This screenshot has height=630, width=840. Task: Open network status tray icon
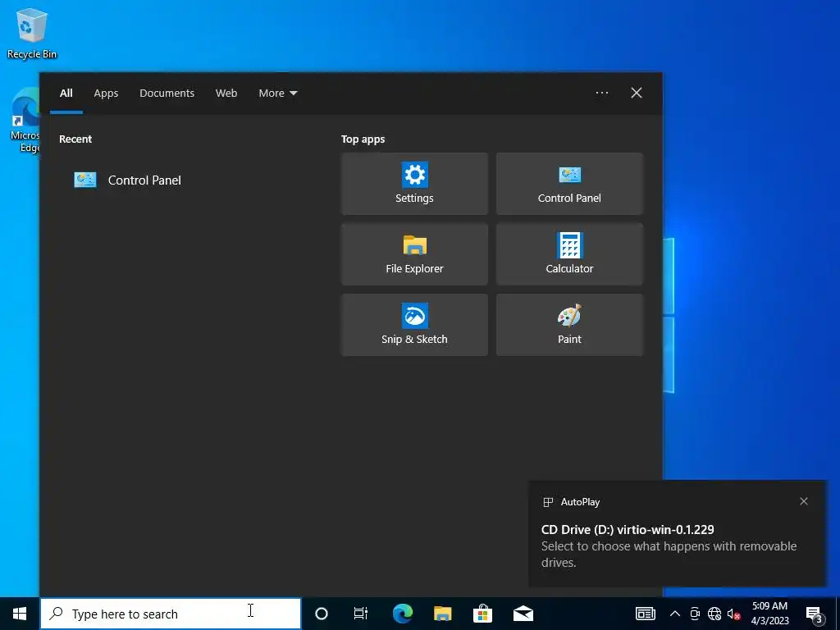(714, 614)
